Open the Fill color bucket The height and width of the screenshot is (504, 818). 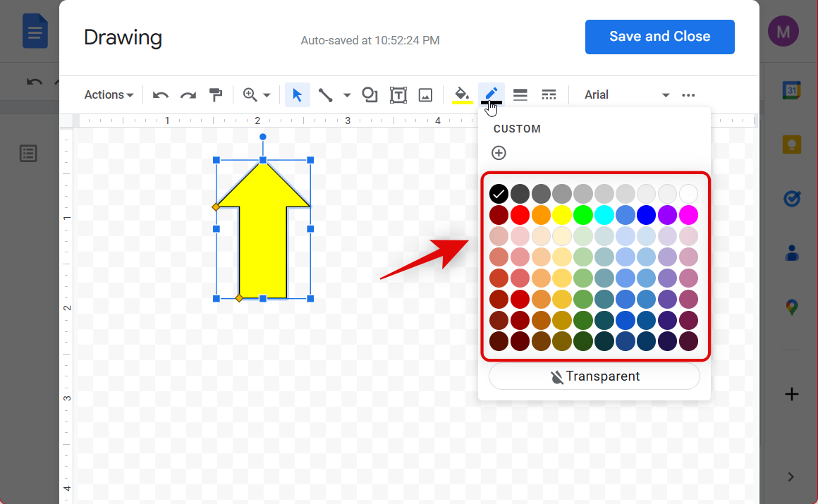(462, 95)
